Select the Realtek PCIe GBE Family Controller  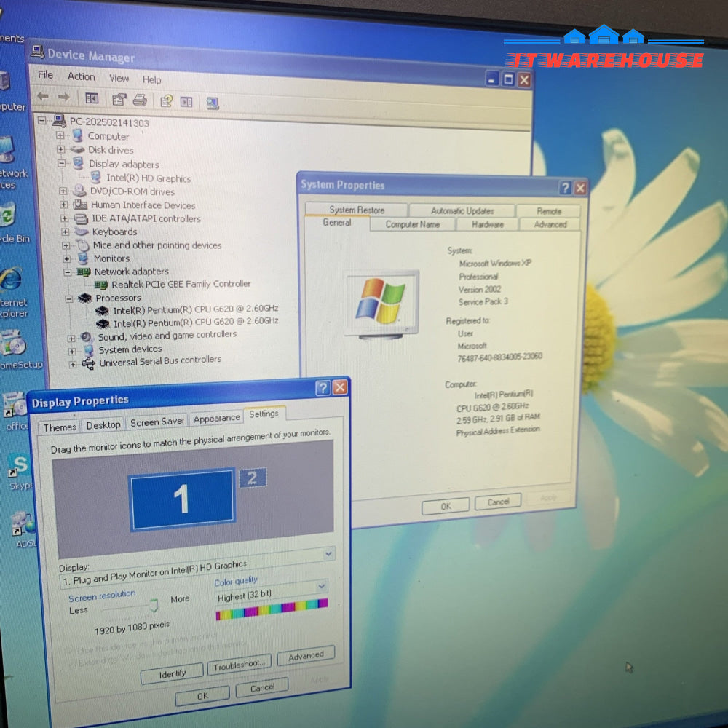pos(180,284)
